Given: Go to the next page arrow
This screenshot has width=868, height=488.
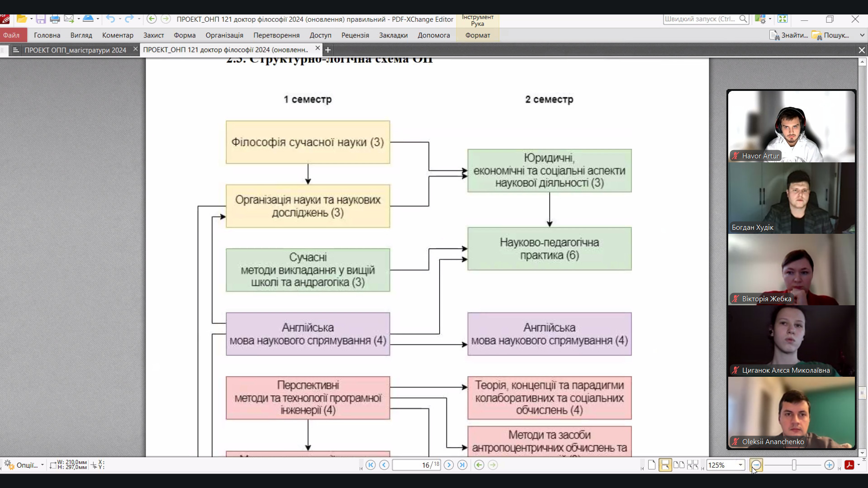Looking at the screenshot, I should click(x=448, y=465).
